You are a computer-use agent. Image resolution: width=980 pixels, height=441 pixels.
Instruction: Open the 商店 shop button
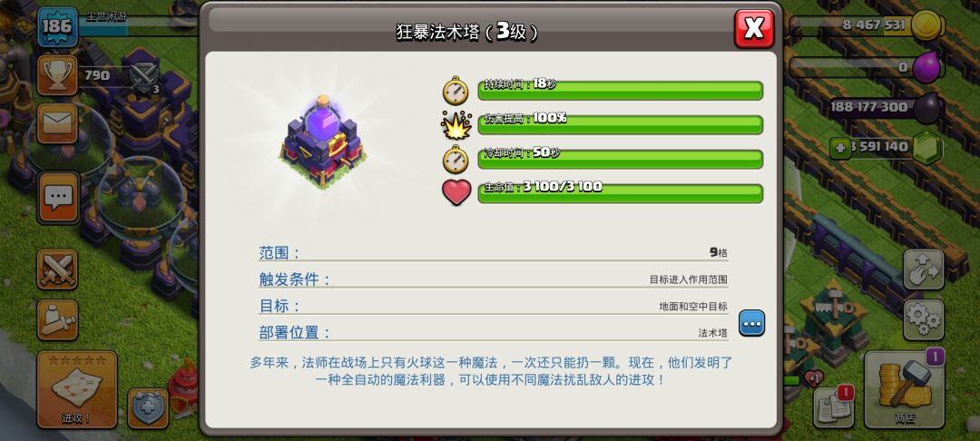[905, 389]
